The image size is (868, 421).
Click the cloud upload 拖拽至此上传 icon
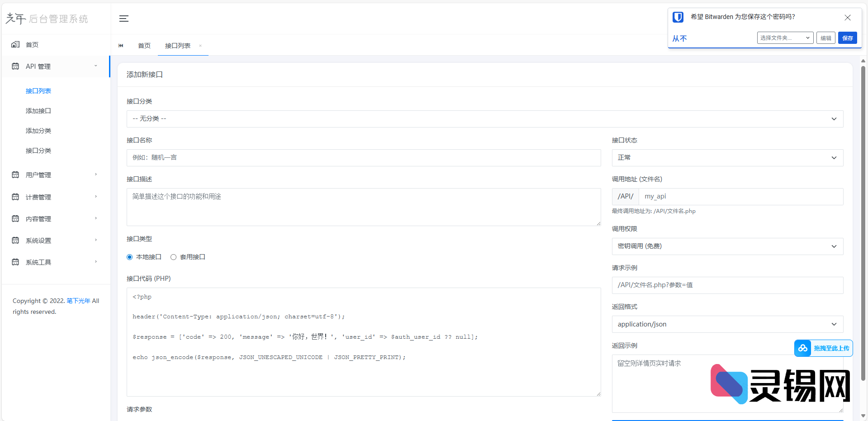point(803,348)
